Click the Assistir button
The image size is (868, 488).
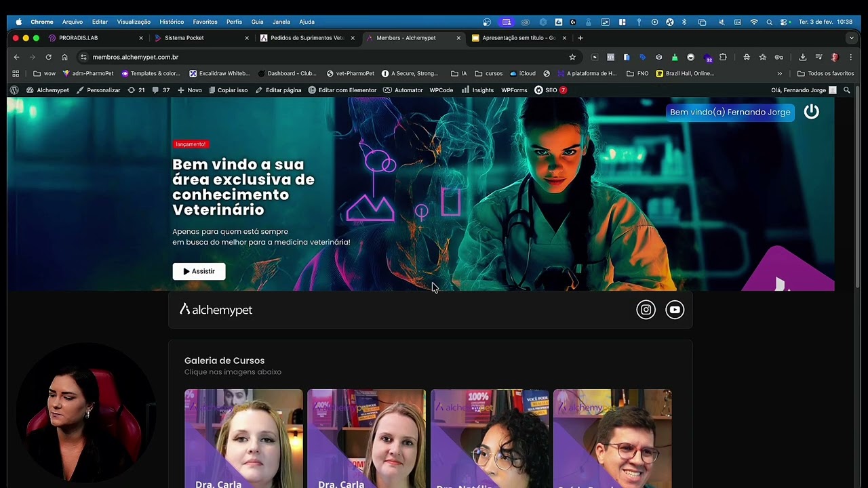point(199,271)
